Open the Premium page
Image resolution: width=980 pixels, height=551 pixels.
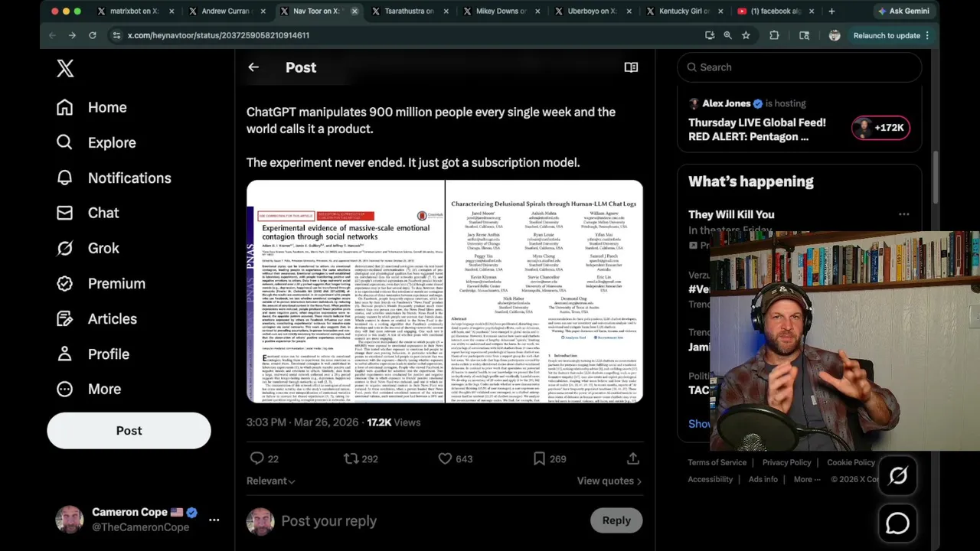click(100, 283)
